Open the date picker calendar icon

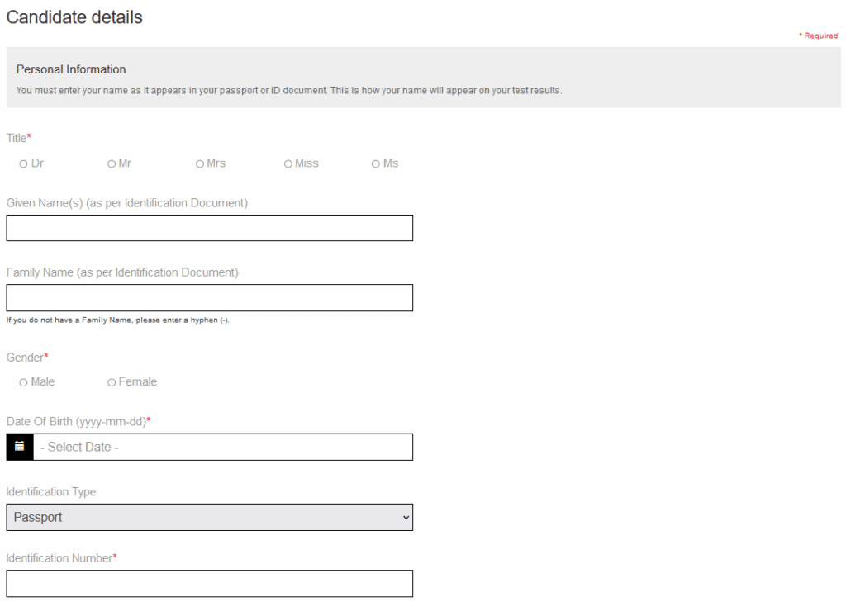[x=19, y=447]
